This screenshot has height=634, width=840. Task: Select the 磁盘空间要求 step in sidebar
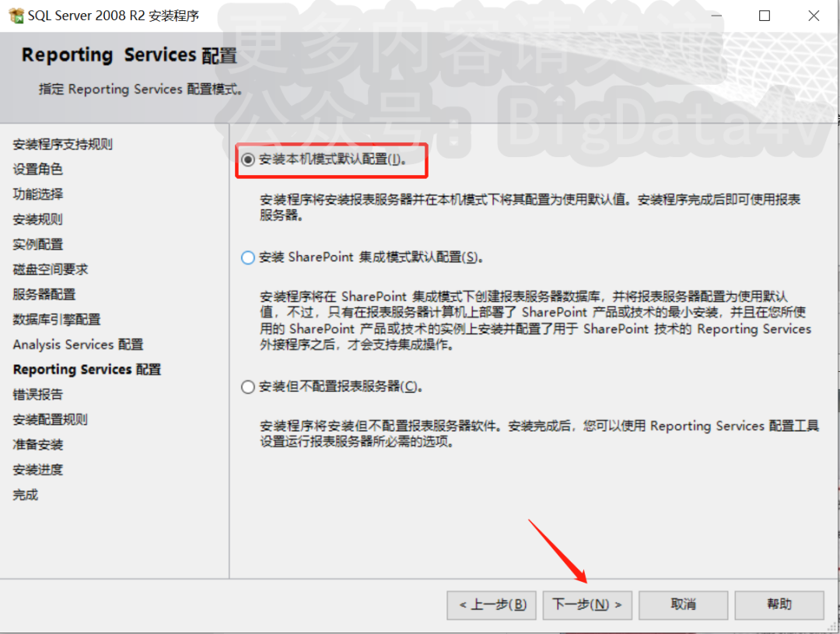(51, 270)
